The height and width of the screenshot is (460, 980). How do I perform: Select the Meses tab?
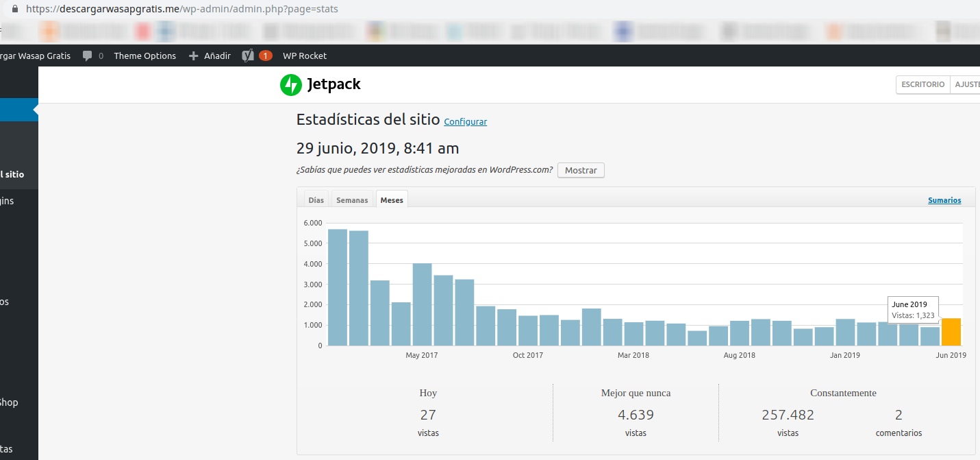392,200
